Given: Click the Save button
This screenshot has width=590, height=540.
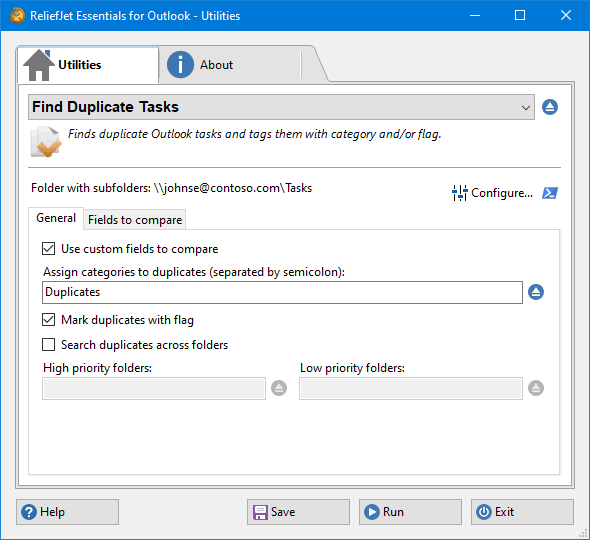Looking at the screenshot, I should click(298, 512).
